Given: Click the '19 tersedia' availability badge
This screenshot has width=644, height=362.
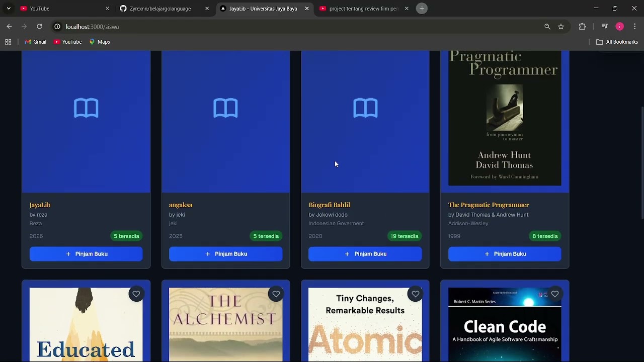Looking at the screenshot, I should pyautogui.click(x=404, y=236).
